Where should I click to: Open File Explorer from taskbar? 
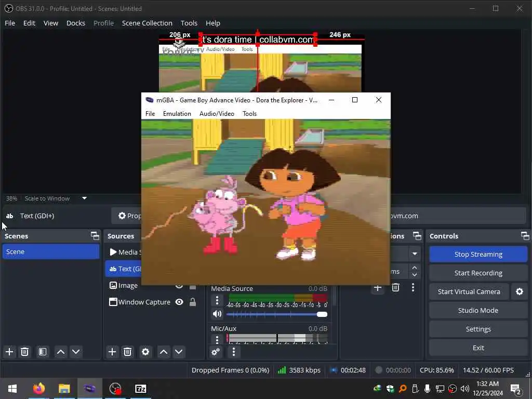(x=64, y=389)
